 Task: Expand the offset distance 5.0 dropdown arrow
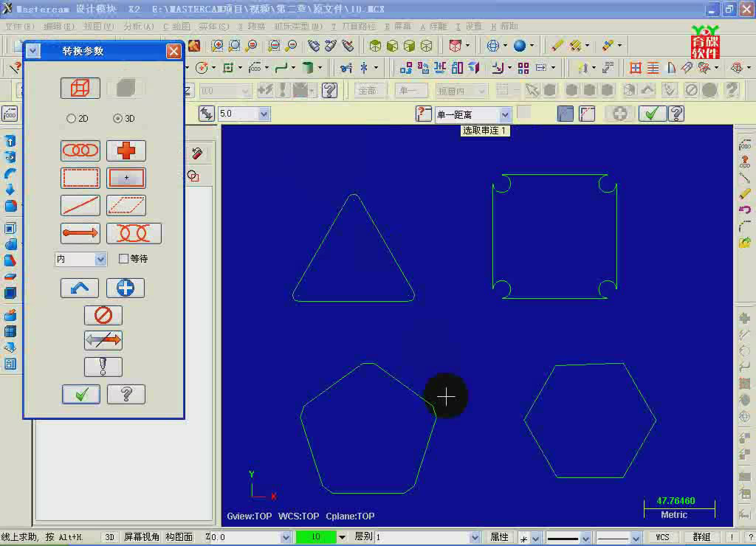(x=264, y=114)
